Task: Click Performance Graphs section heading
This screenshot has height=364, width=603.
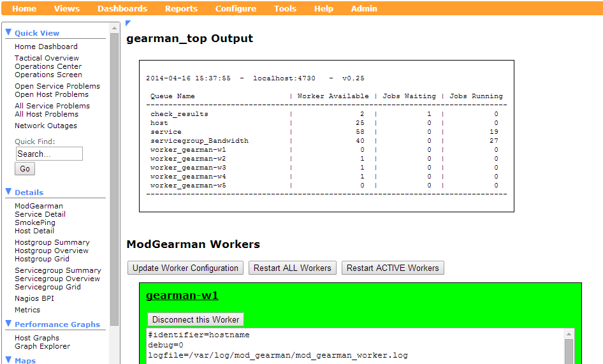Action: pyautogui.click(x=57, y=324)
